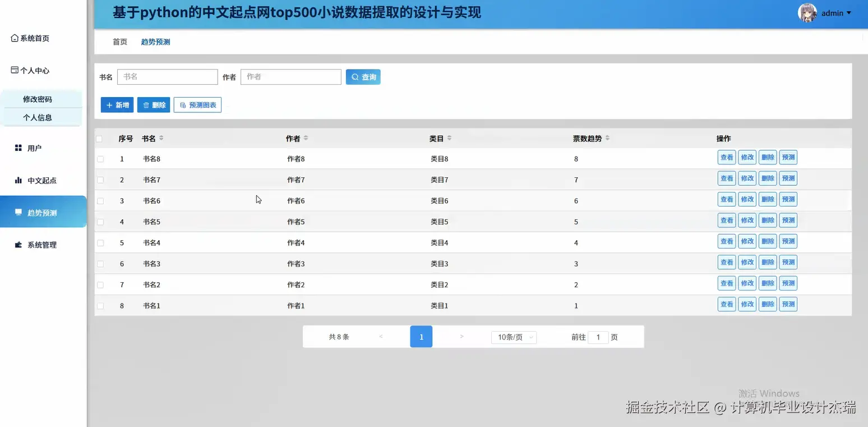
Task: Open the 10条/页 page size dropdown
Action: pos(514,337)
